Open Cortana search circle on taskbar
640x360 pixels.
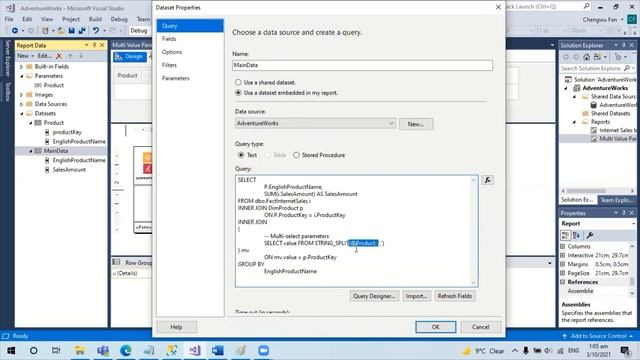pos(33,351)
